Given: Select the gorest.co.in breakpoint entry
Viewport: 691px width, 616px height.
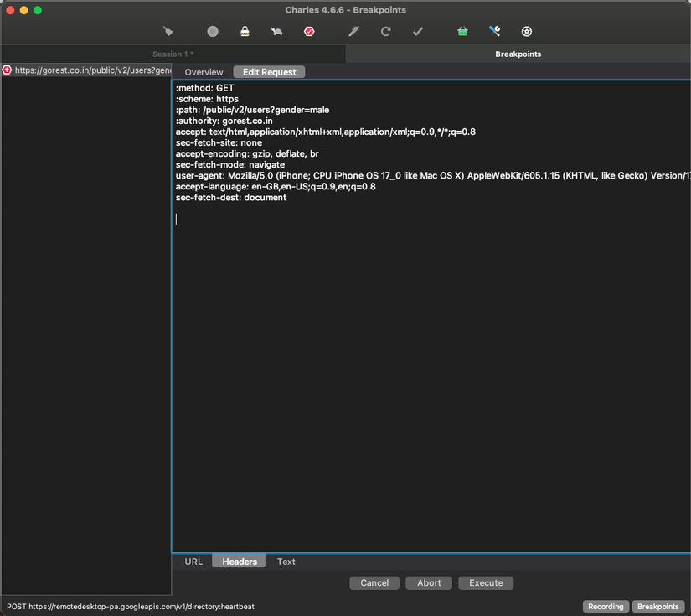Looking at the screenshot, I should click(x=86, y=70).
